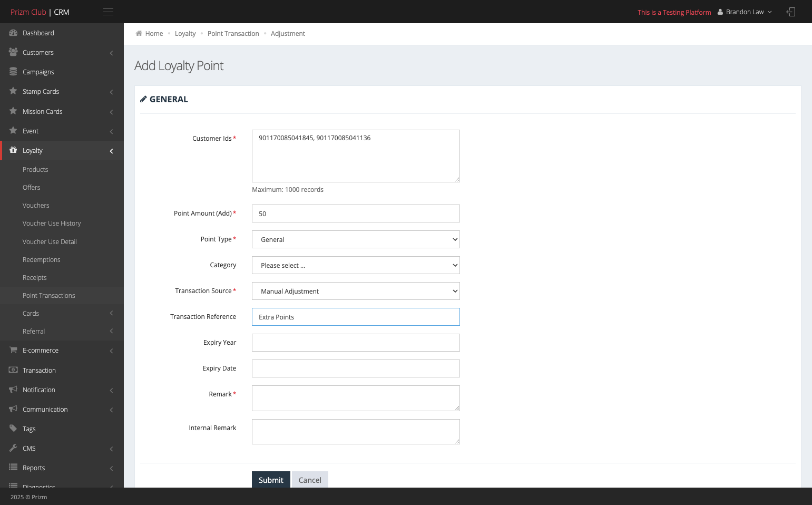Click the Transaction money icon
This screenshot has height=505, width=812.
[13, 370]
